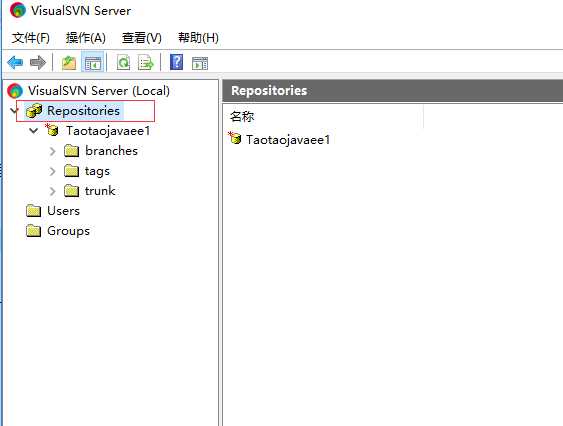Select Taotaojavaee1 label in tree
The height and width of the screenshot is (426, 563).
point(108,130)
